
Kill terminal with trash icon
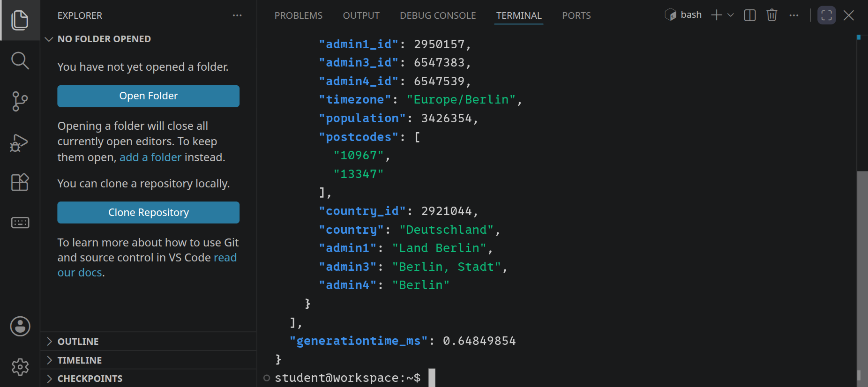click(772, 15)
